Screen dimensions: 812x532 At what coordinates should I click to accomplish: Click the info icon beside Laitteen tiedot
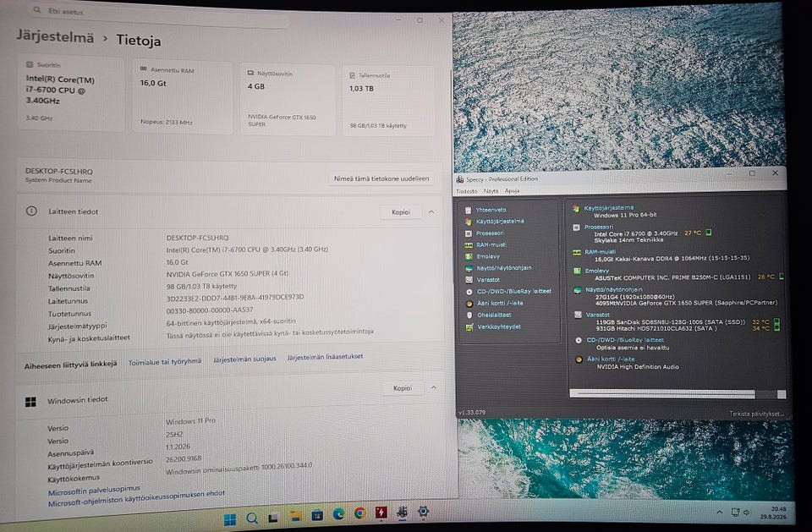coord(31,211)
